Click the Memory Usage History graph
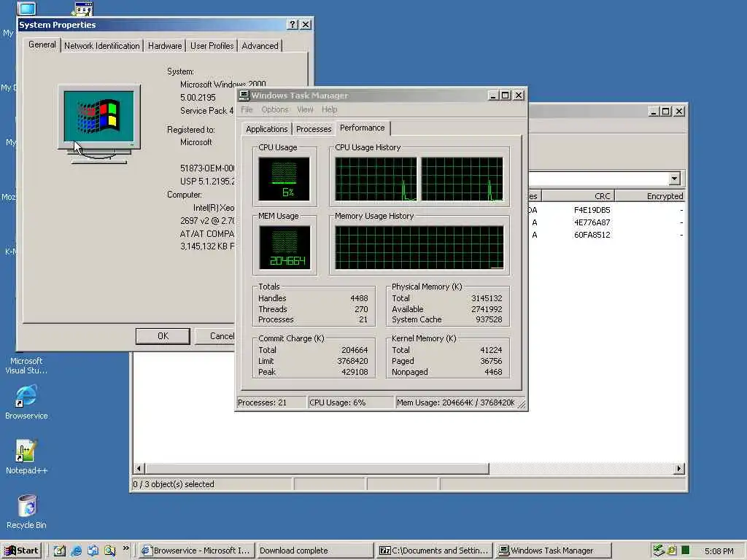The image size is (747, 560). click(419, 248)
